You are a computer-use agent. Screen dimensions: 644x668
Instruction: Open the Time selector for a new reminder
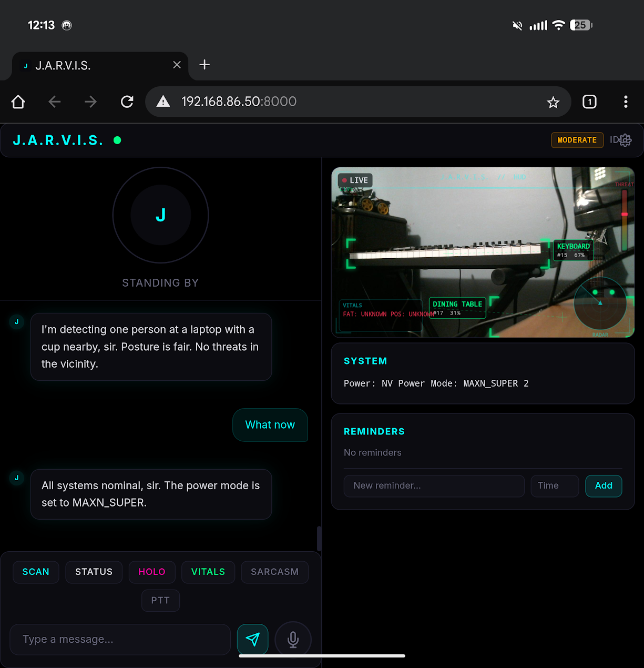(x=554, y=485)
